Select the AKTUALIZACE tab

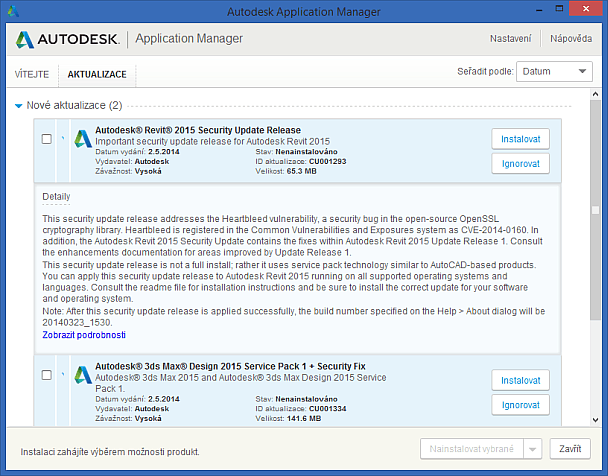pyautogui.click(x=97, y=74)
